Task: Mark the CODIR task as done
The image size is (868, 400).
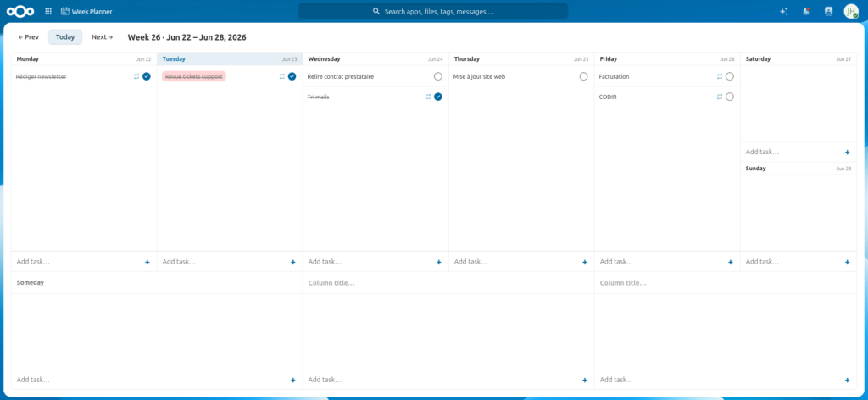Action: click(x=730, y=97)
